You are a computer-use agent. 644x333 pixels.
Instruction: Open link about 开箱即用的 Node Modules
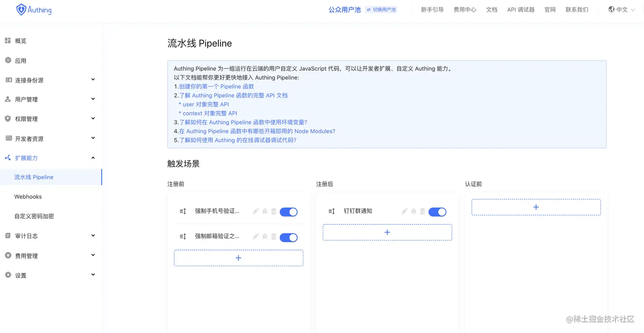[257, 131]
